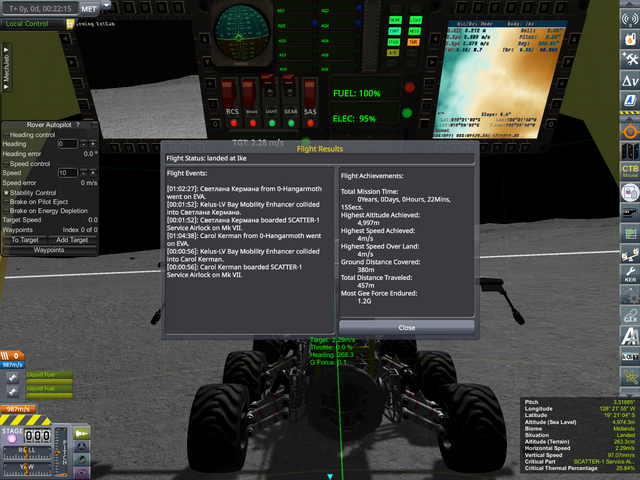The image size is (640, 480).
Task: Click the PITCH throttle gauge
Action: [x=61, y=452]
